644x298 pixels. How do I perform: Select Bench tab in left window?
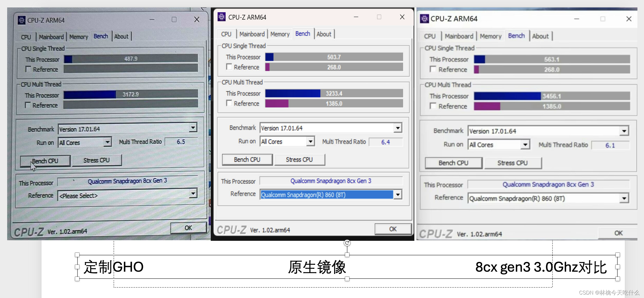tap(101, 36)
